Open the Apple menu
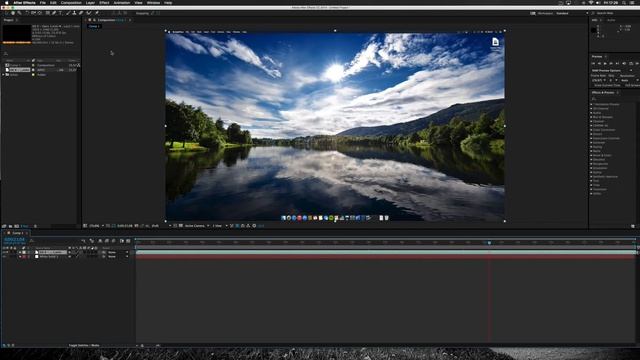The width and height of the screenshot is (640, 360). click(x=6, y=2)
